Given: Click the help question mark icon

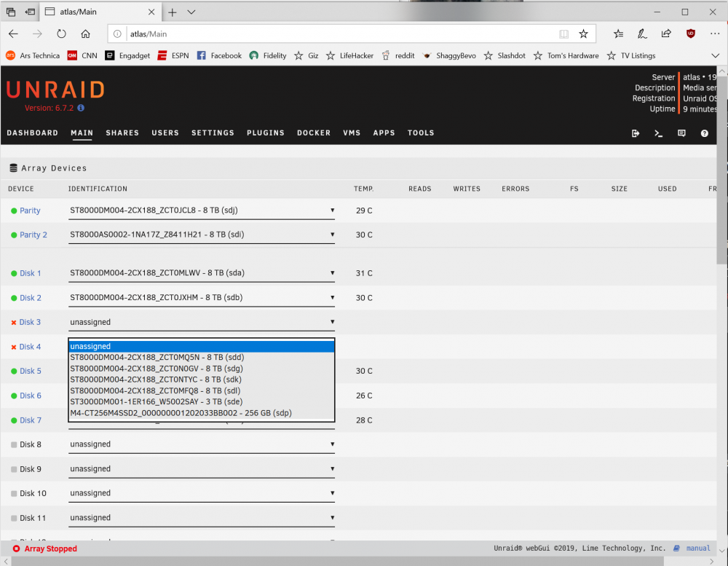Looking at the screenshot, I should [704, 133].
